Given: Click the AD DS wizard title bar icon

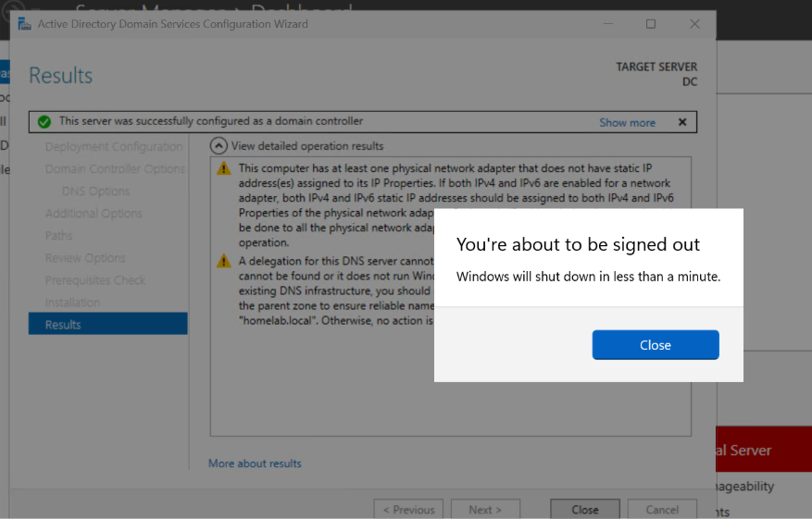Looking at the screenshot, I should point(24,24).
